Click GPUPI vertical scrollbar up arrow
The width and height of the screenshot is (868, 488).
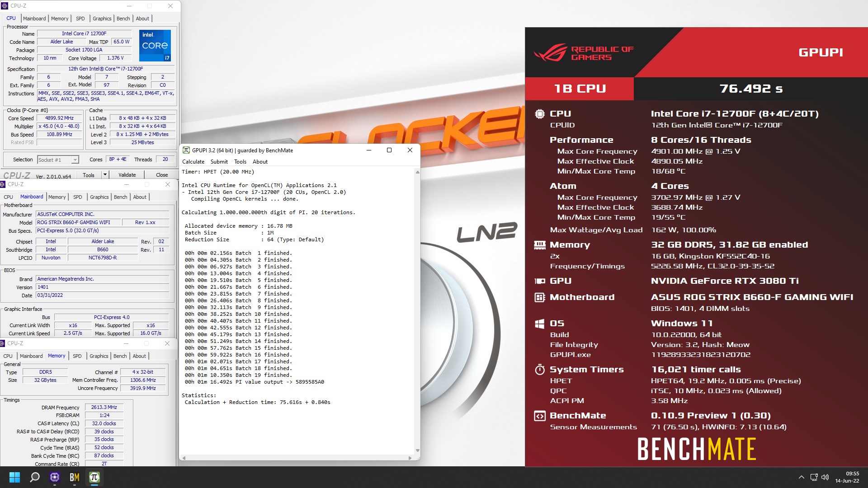[417, 172]
